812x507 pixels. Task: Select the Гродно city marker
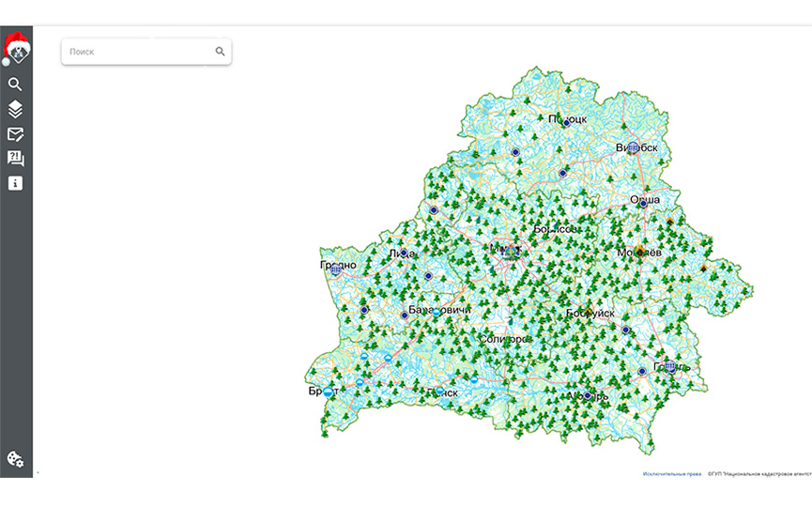[x=335, y=269]
